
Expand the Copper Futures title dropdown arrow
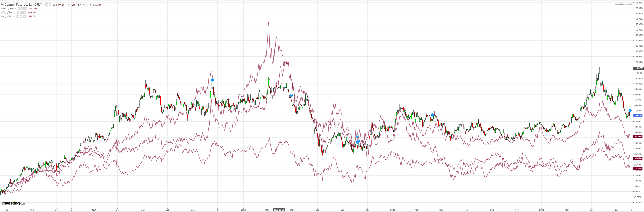click(43, 5)
